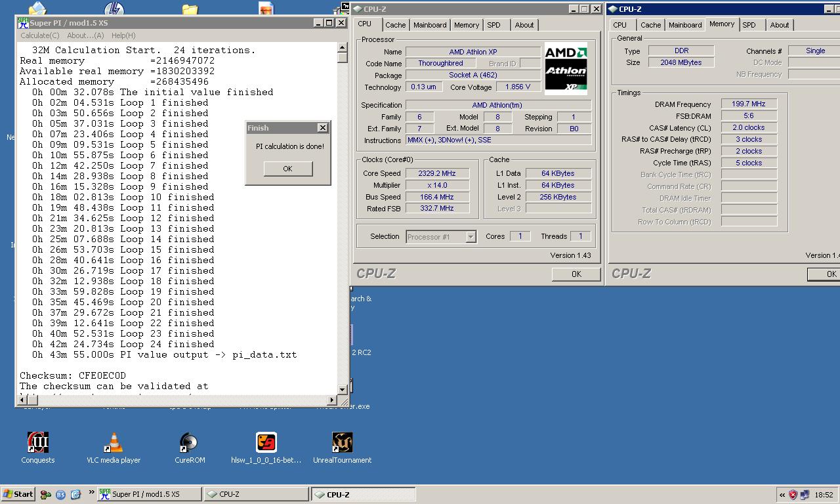Click Super PI vertical scrollbar up arrow
The height and width of the screenshot is (504, 840).
point(343,48)
